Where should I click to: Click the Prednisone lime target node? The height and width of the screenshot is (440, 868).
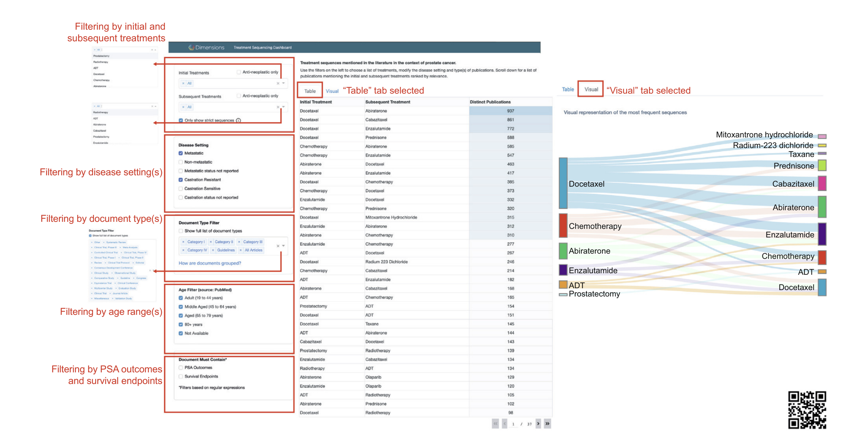(x=822, y=166)
